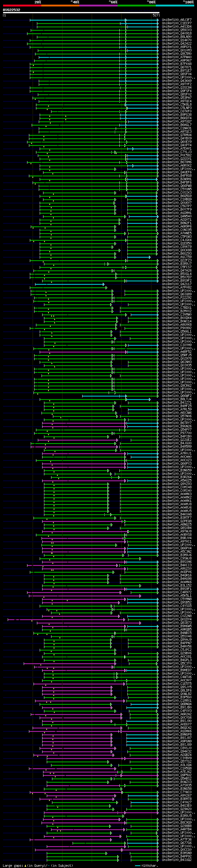
Task: Select UniRef100_A7P082 entry
Action: pos(177,287)
